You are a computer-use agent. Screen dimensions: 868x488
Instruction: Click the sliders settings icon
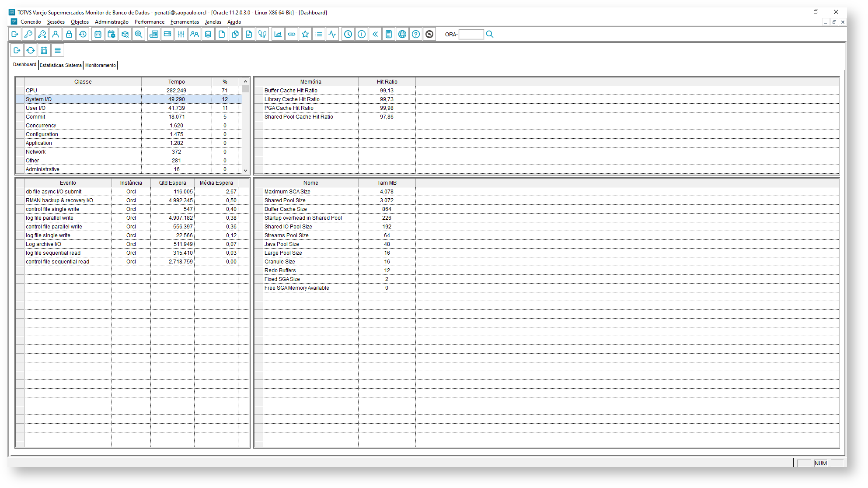point(181,34)
